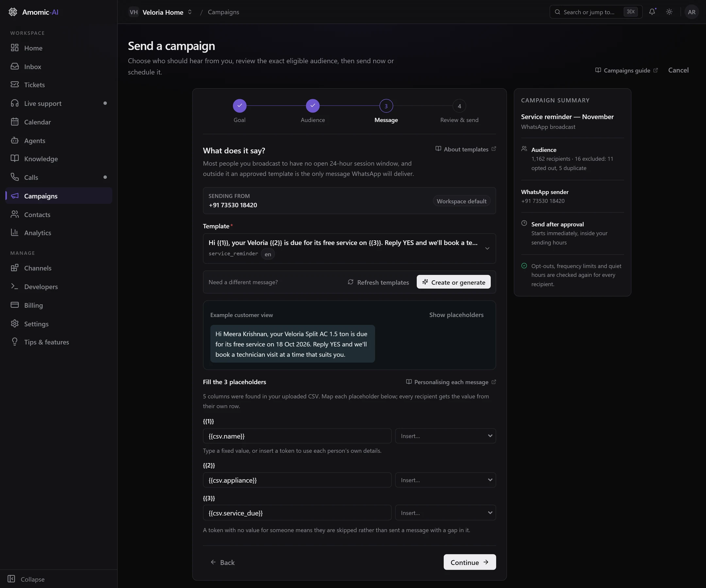Click Create or generate
The height and width of the screenshot is (588, 706).
point(454,282)
